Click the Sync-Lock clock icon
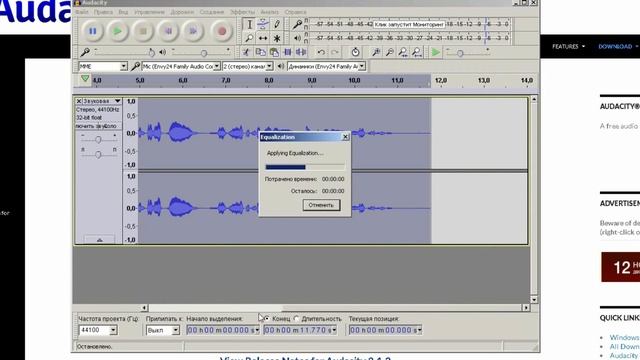This screenshot has width=640, height=360. [356, 52]
